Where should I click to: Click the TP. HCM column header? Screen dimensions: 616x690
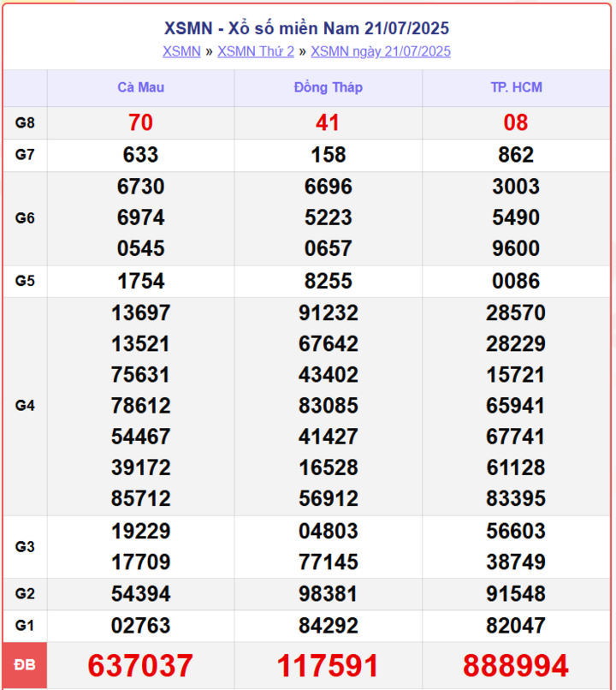pos(516,87)
